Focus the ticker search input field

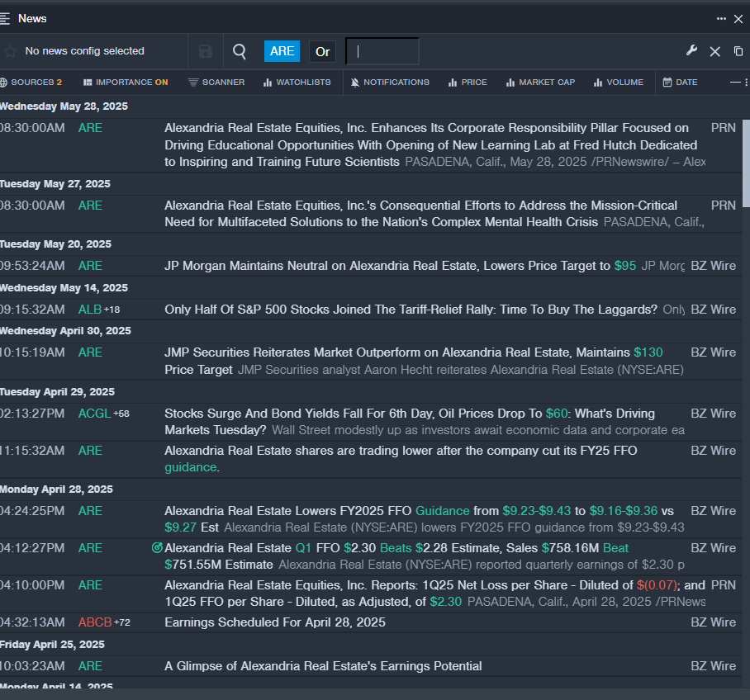pos(382,51)
